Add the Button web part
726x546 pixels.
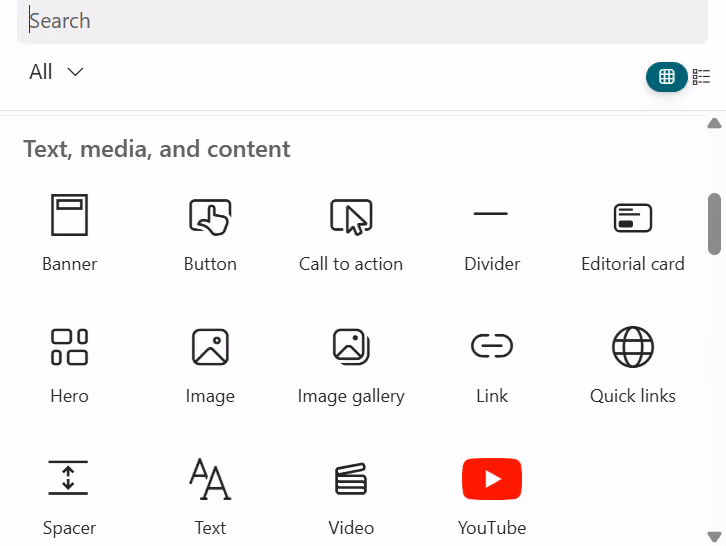point(210,234)
